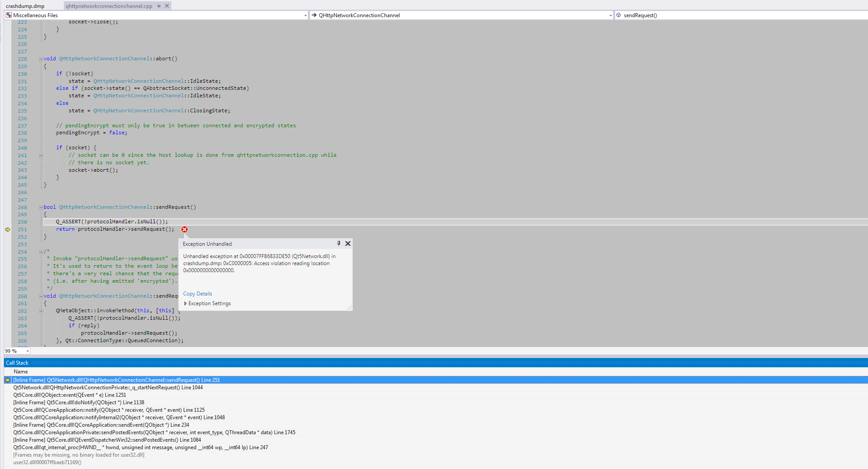
Task: Open the QHttpNetworkConnectionChannel scope dropdown
Action: [610, 15]
